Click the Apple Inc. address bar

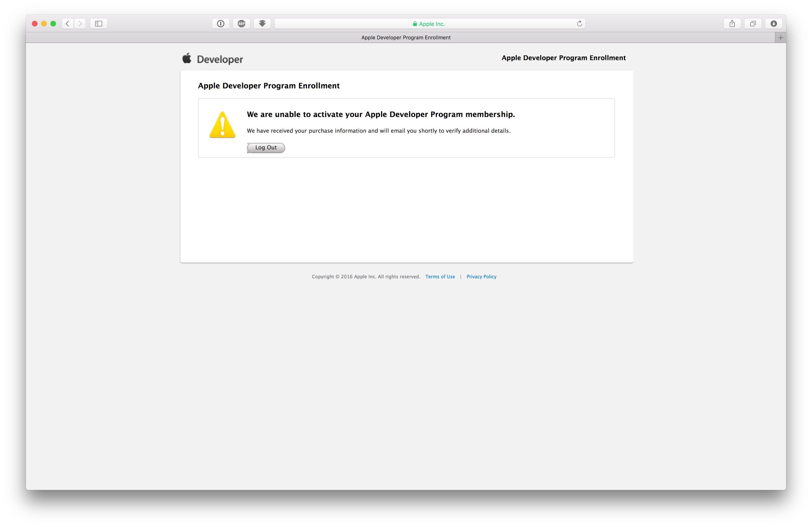(x=429, y=23)
